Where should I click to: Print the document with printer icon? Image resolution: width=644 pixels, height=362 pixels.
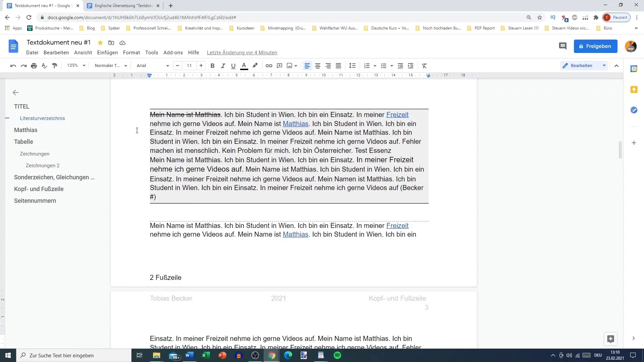pyautogui.click(x=34, y=66)
